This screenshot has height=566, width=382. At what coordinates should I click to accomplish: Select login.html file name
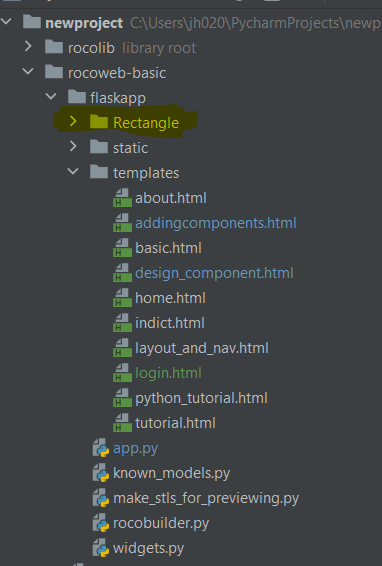click(x=168, y=373)
